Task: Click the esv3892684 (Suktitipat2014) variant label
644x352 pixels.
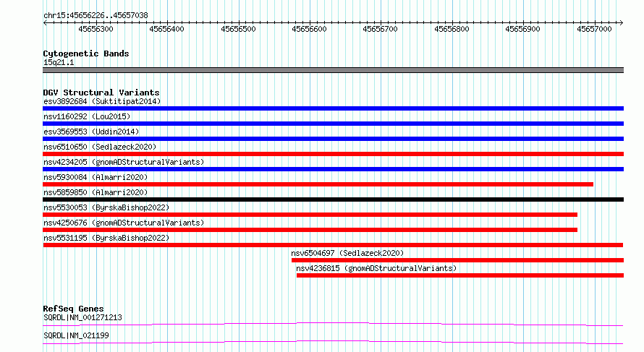Action: (x=102, y=101)
